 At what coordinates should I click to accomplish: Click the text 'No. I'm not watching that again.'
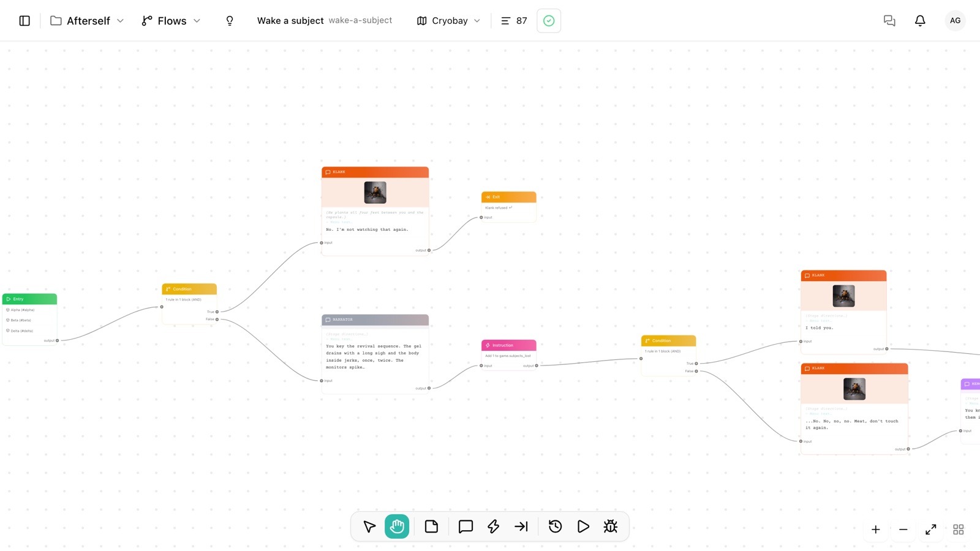pos(367,230)
